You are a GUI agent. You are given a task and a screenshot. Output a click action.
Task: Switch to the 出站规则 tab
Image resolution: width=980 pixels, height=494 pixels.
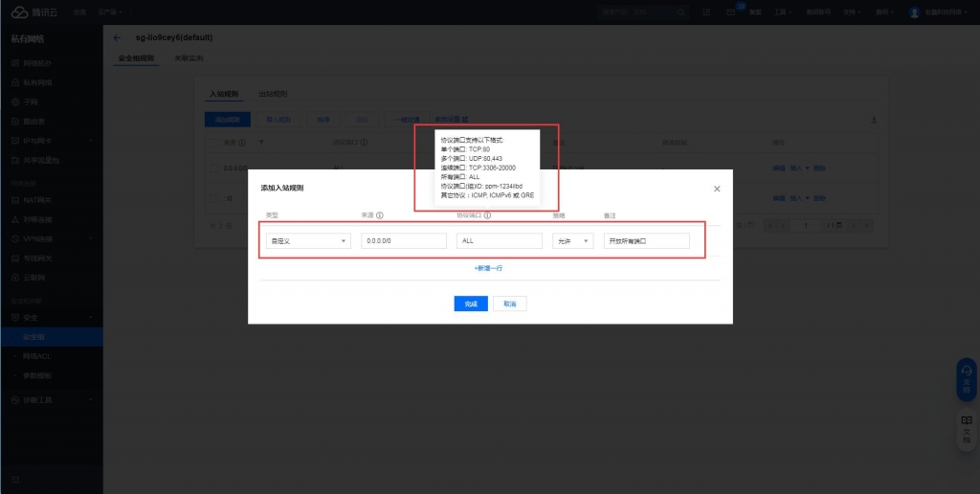click(x=273, y=94)
